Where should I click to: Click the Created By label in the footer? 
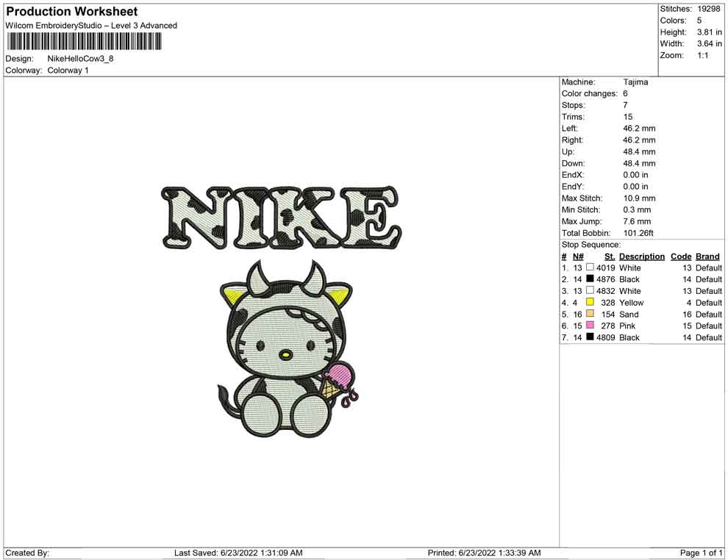(x=27, y=553)
